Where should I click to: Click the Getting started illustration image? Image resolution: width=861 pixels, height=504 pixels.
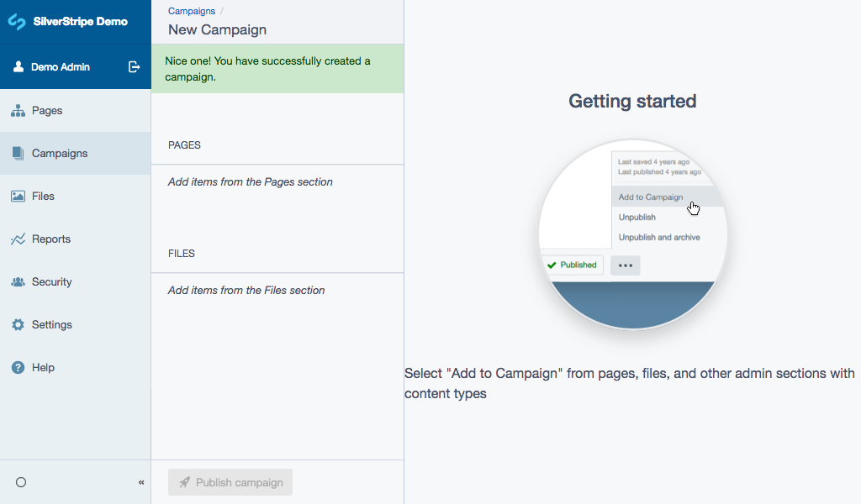click(632, 234)
